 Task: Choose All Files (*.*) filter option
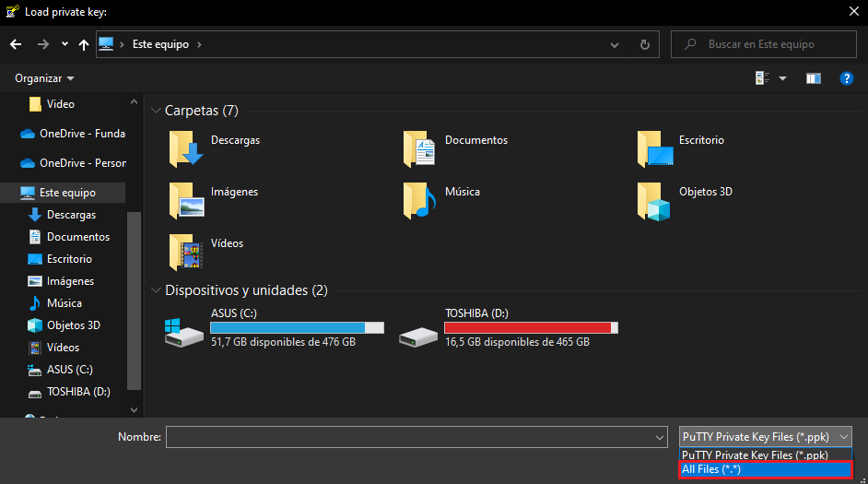coord(766,469)
